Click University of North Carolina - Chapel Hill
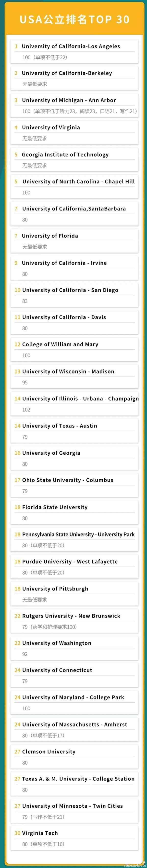Screen dimensions: 147x868 pos(78,182)
